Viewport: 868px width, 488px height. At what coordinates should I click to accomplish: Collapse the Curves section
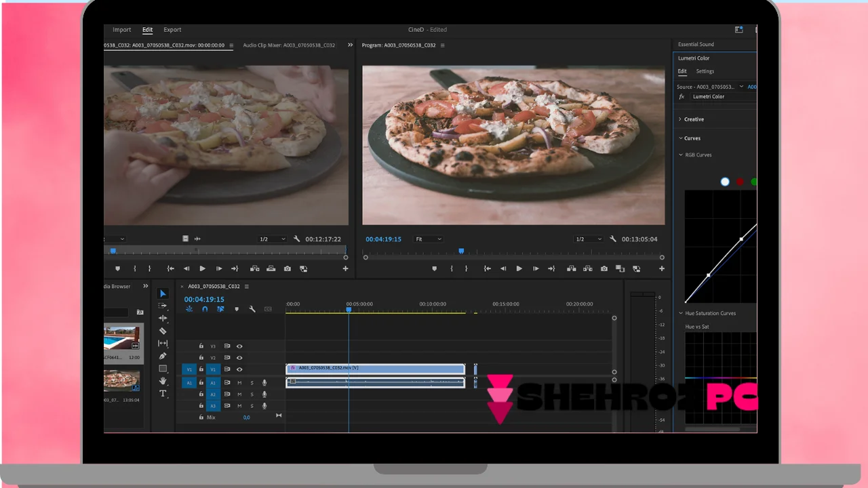tap(680, 138)
